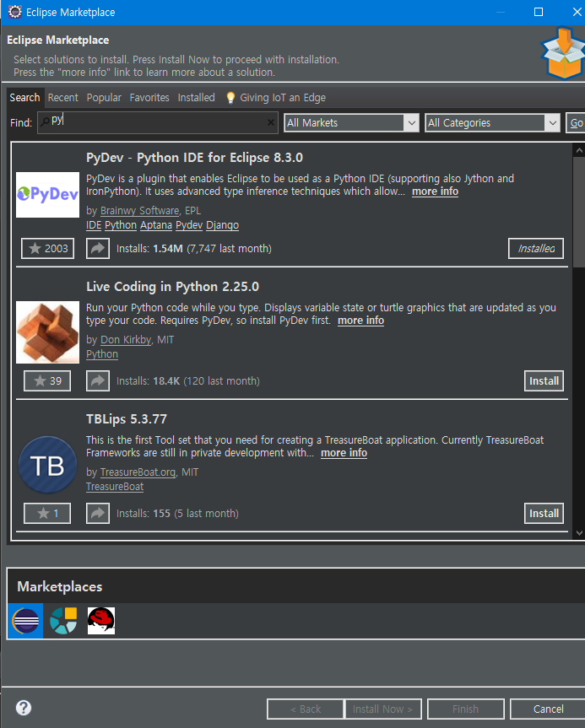Click the Python tag under PyDev
Viewport: 585px width, 728px height.
point(121,225)
